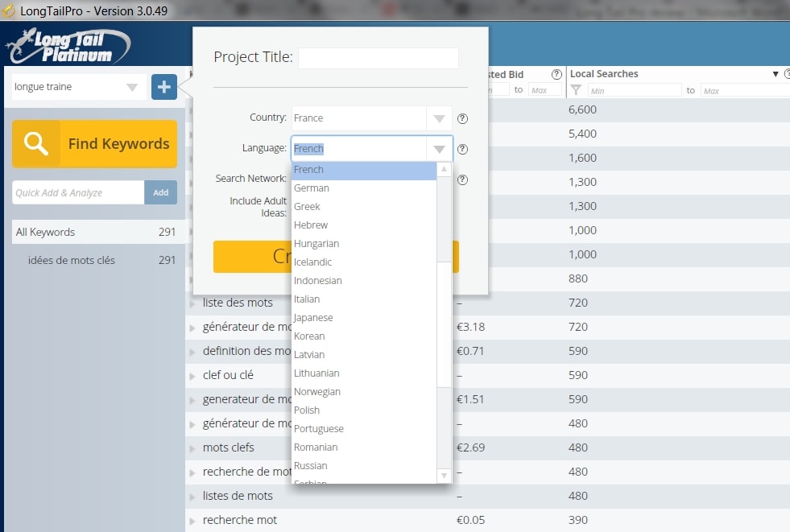
Task: Pick Polish in the dropdown list
Action: click(364, 410)
